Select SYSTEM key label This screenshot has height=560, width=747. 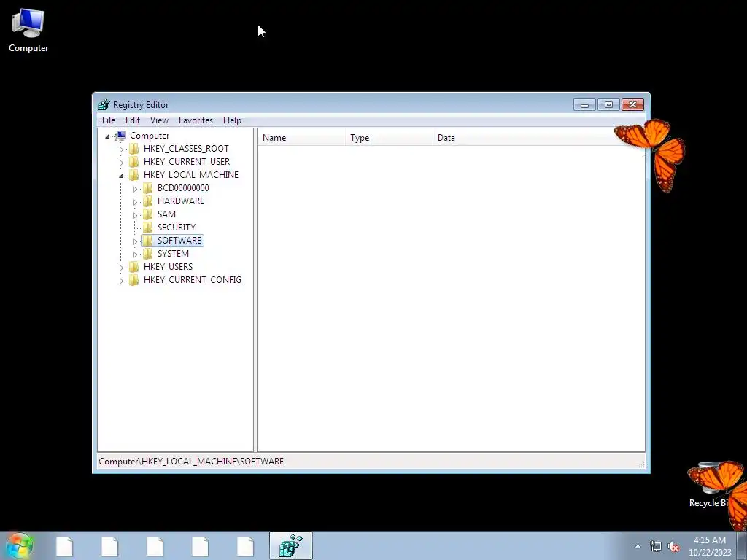click(x=174, y=253)
